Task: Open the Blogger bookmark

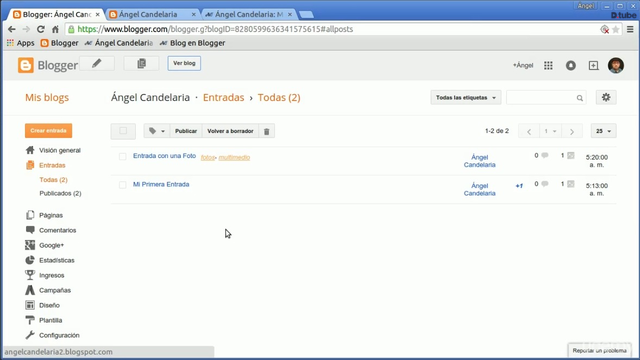Action: pos(60,43)
